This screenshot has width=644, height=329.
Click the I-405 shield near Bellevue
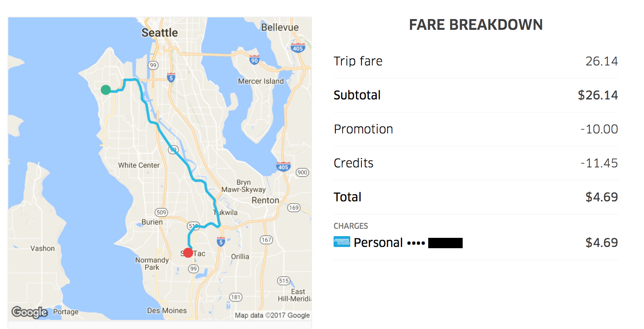298,48
